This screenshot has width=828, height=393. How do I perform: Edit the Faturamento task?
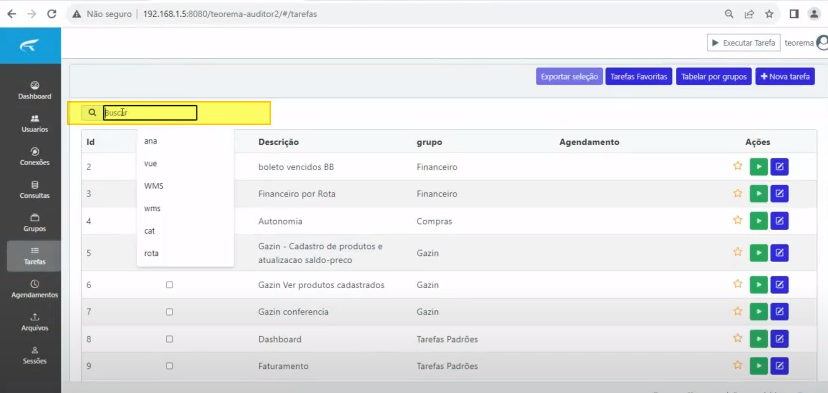pos(779,366)
